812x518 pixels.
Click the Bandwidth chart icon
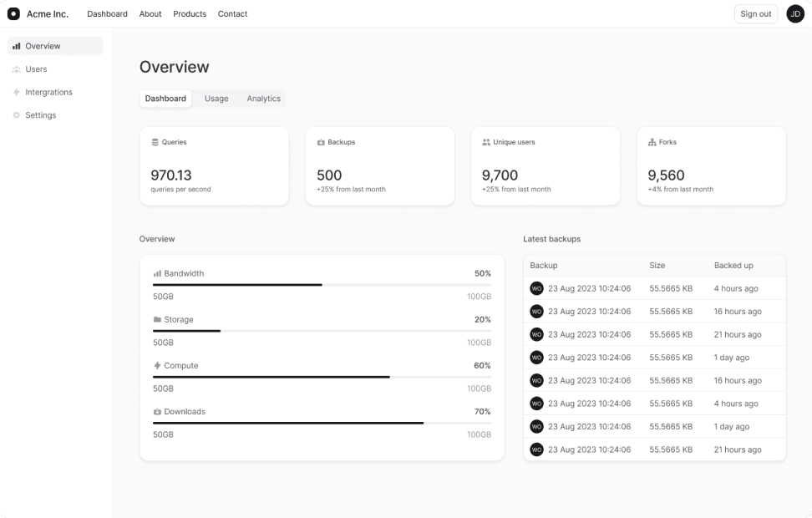(157, 273)
